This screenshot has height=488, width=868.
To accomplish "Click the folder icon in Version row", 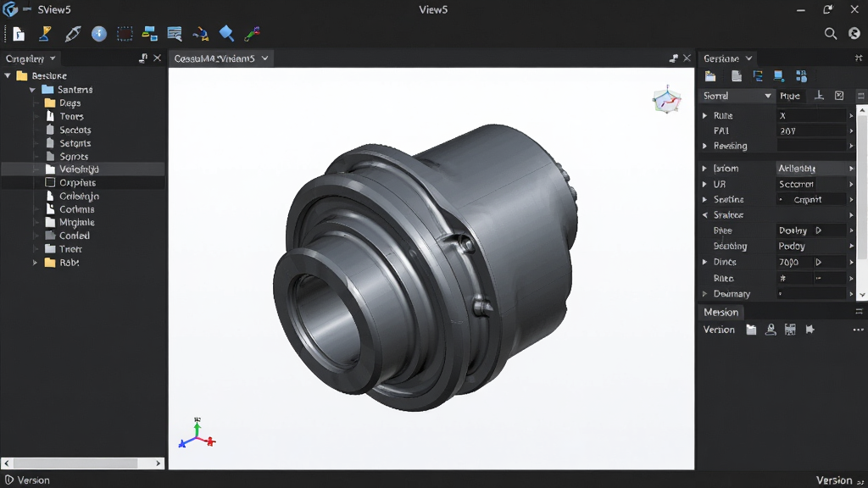I will click(751, 330).
